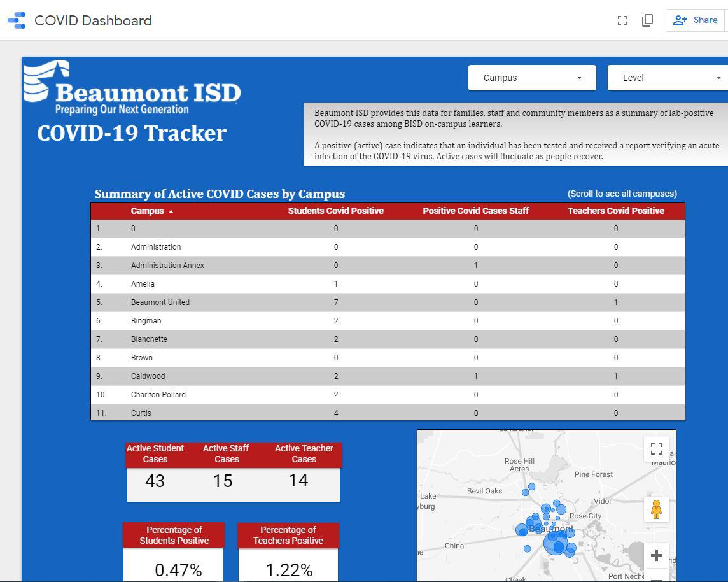728x582 pixels.
Task: Click the Active Student Cases value 43
Action: (x=155, y=481)
